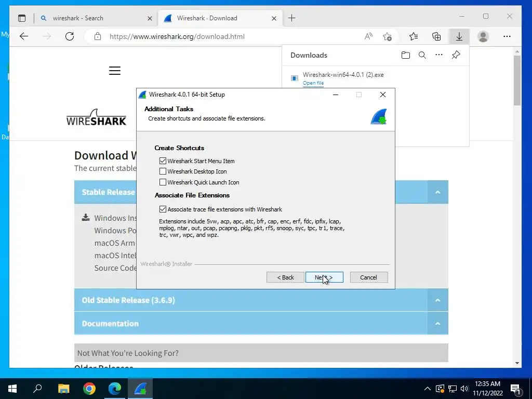
Task: Click the Windows Installer download icon
Action: coord(86,218)
